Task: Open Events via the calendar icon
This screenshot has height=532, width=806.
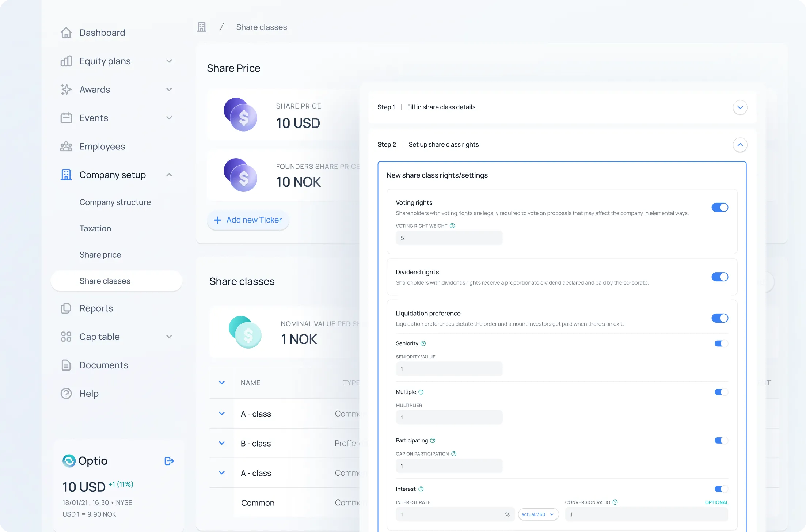Action: (66, 118)
